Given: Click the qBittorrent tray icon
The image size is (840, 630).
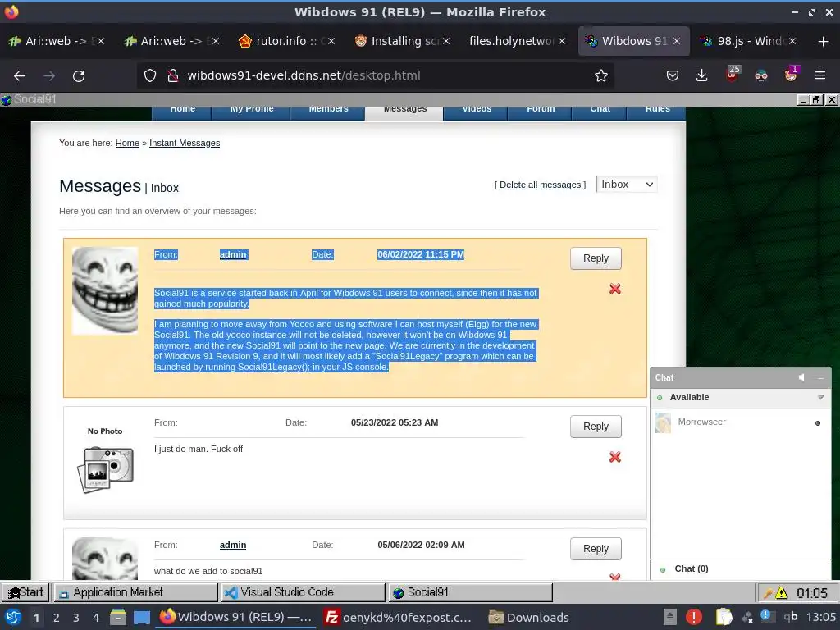Looking at the screenshot, I should click(791, 617).
